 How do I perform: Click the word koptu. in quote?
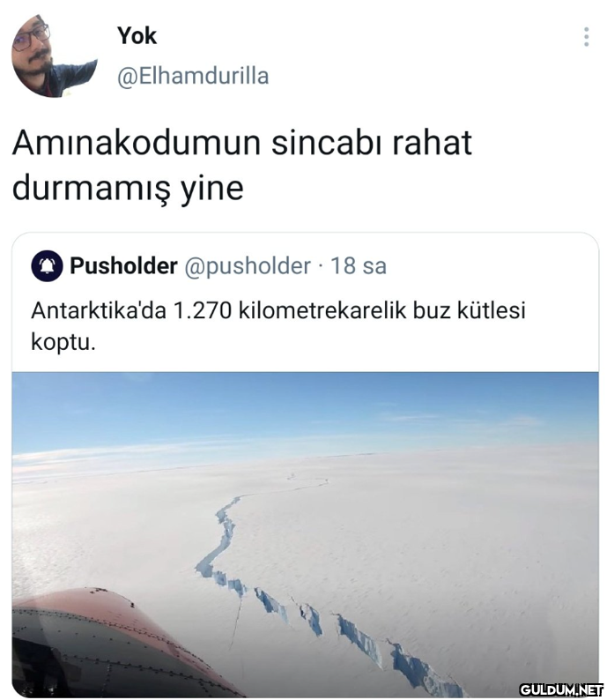(63, 342)
